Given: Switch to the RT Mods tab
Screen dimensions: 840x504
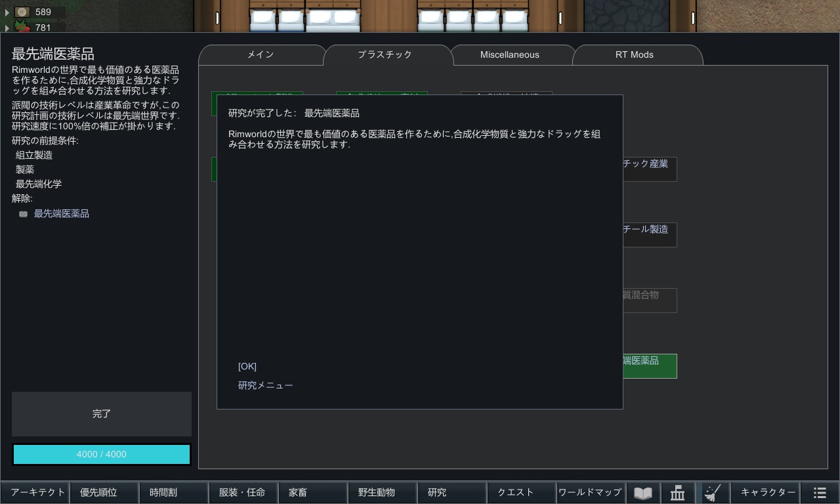Looking at the screenshot, I should coord(635,55).
